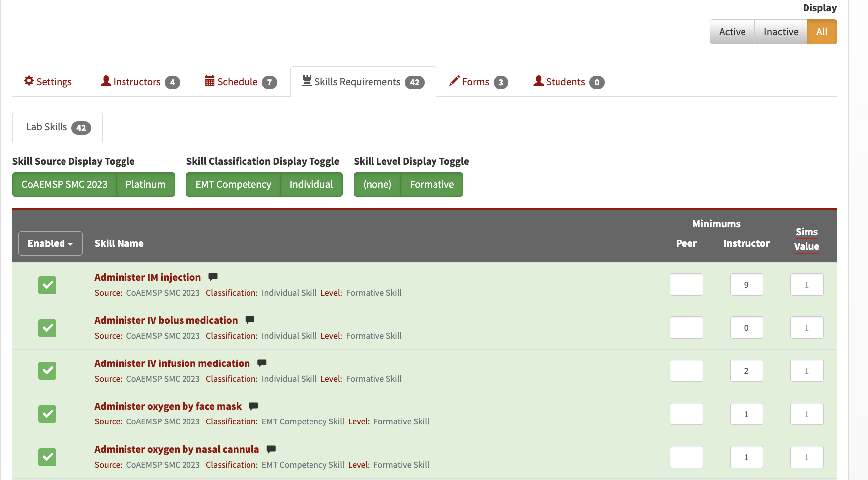
Task: Toggle Platinum skill source display
Action: (146, 184)
